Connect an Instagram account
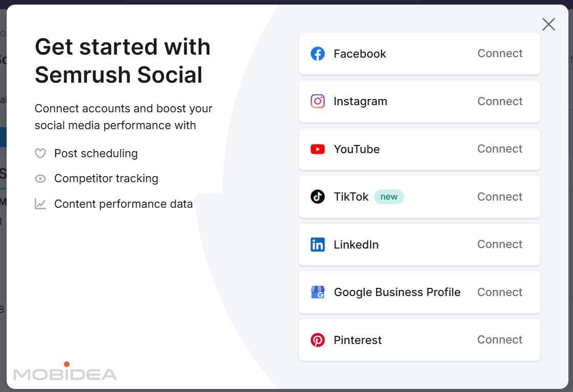Viewport: 573px width, 392px height. 499,101
